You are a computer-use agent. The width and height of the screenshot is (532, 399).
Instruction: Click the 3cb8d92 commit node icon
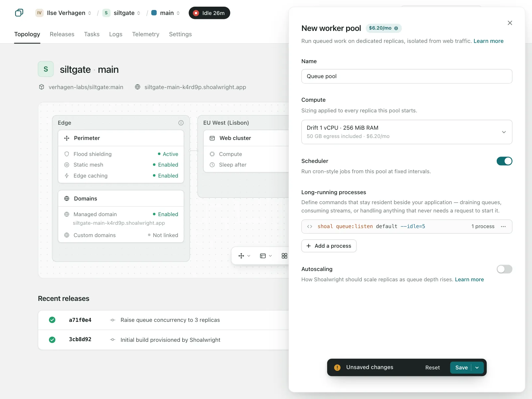[113, 340]
